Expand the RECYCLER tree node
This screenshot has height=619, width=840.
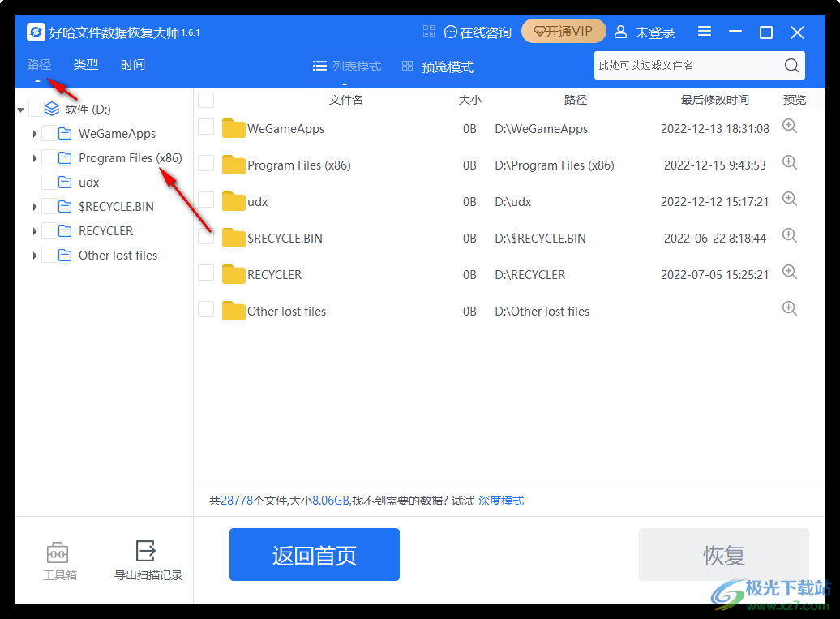(34, 231)
